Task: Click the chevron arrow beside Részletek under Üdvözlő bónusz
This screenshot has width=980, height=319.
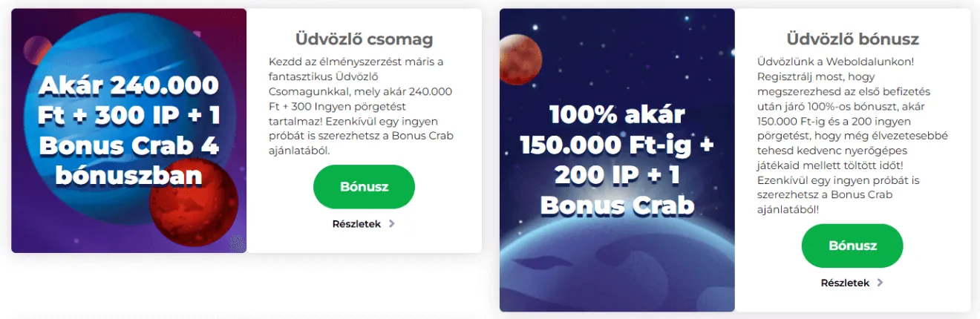Action: [x=880, y=283]
